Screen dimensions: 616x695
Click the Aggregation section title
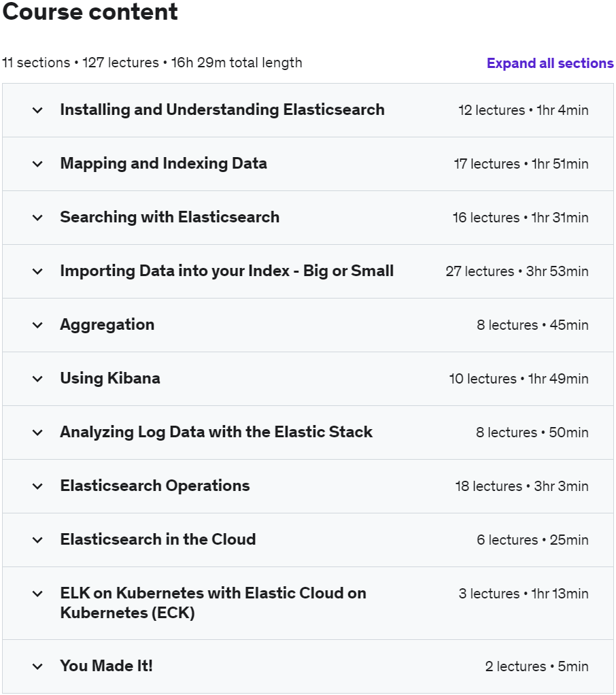(107, 325)
